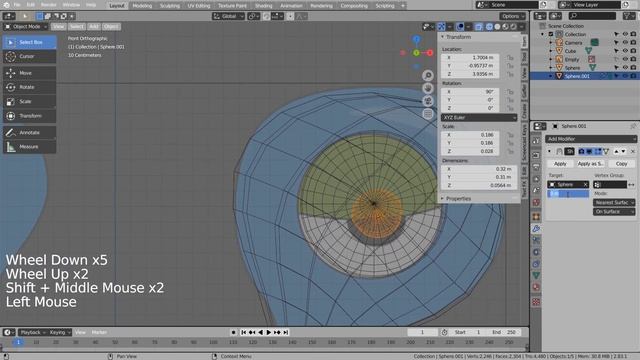Click the outliner filter funnel icon
This screenshot has width=640, height=360.
pos(629,16)
